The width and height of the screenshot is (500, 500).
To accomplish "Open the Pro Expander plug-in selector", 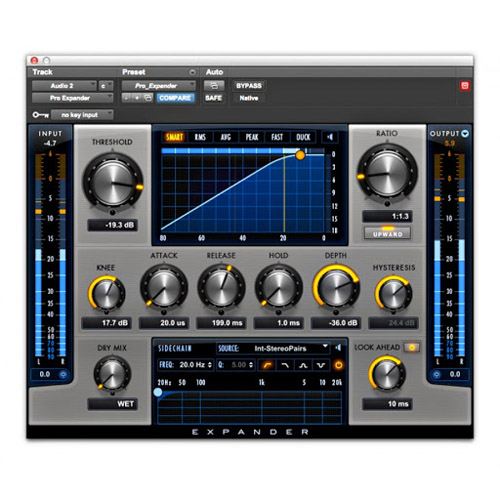I will 72,98.
